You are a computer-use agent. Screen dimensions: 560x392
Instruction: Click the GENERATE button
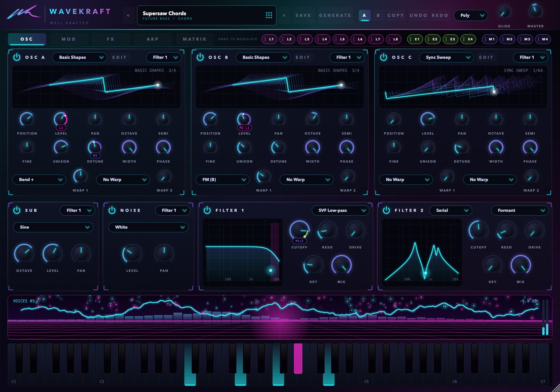335,15
